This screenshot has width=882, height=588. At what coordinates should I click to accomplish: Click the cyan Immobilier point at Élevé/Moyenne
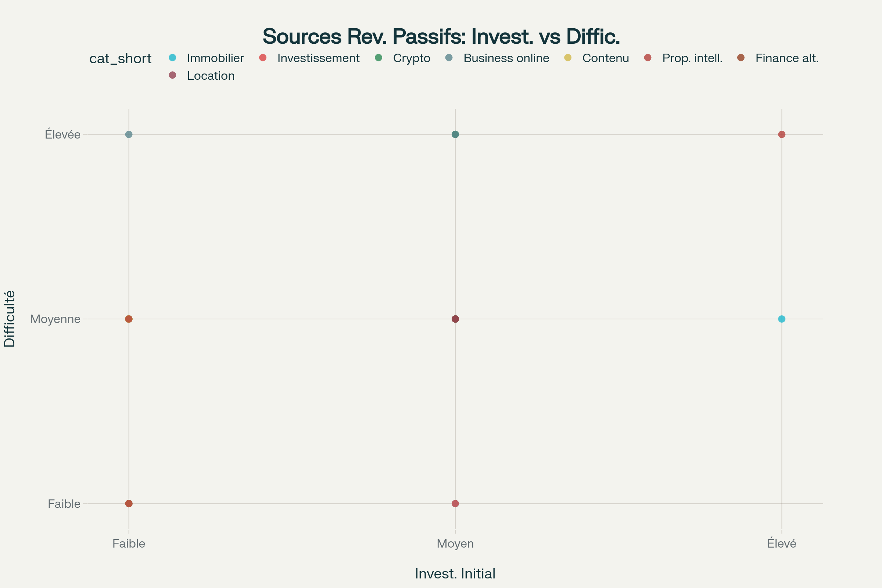coord(782,319)
